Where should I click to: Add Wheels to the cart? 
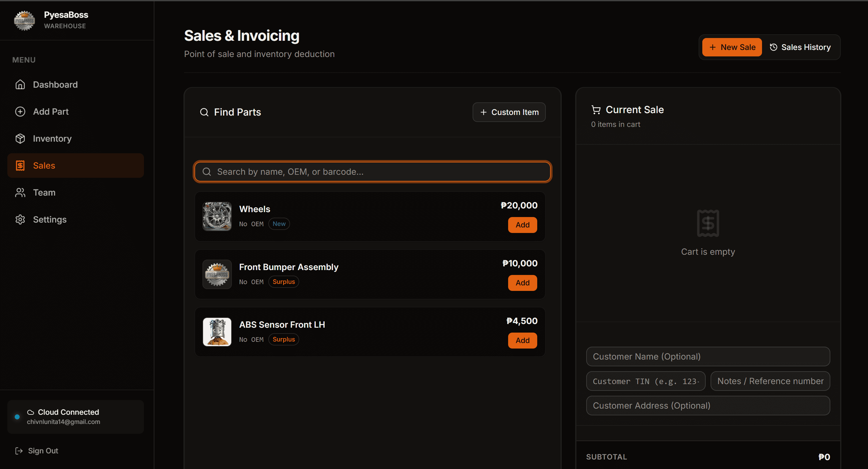pyautogui.click(x=522, y=225)
